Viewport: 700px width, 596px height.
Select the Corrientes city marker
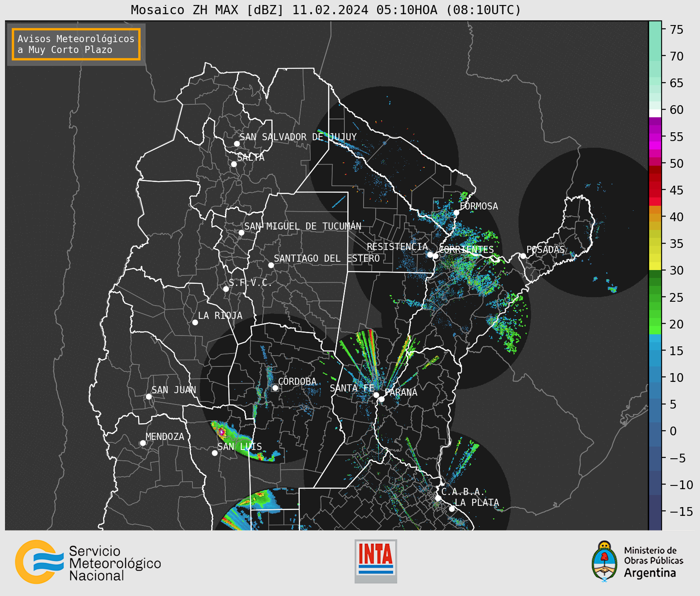coord(435,256)
